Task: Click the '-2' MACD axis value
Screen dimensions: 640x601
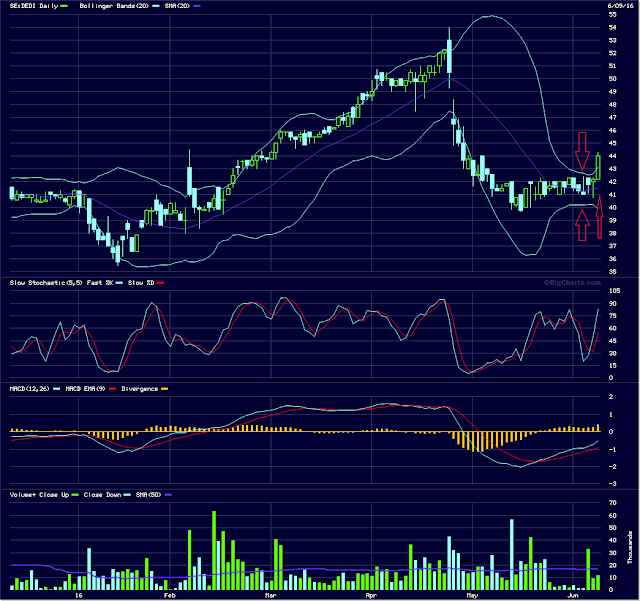Action: coord(611,467)
